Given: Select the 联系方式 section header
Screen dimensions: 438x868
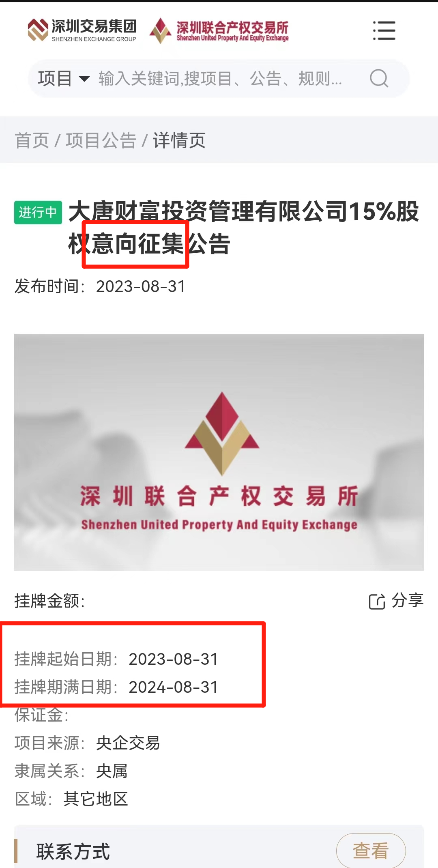Looking at the screenshot, I should point(73,851).
